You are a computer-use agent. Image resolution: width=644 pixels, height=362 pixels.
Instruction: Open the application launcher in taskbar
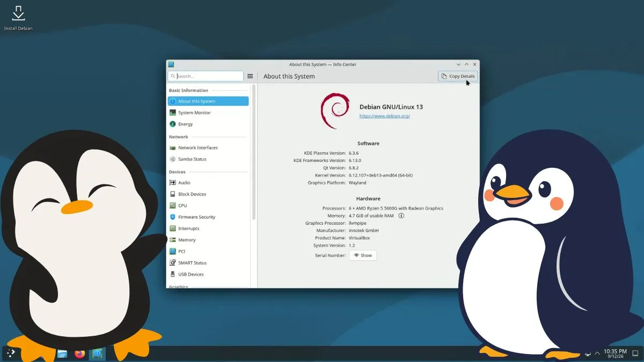[x=11, y=353]
